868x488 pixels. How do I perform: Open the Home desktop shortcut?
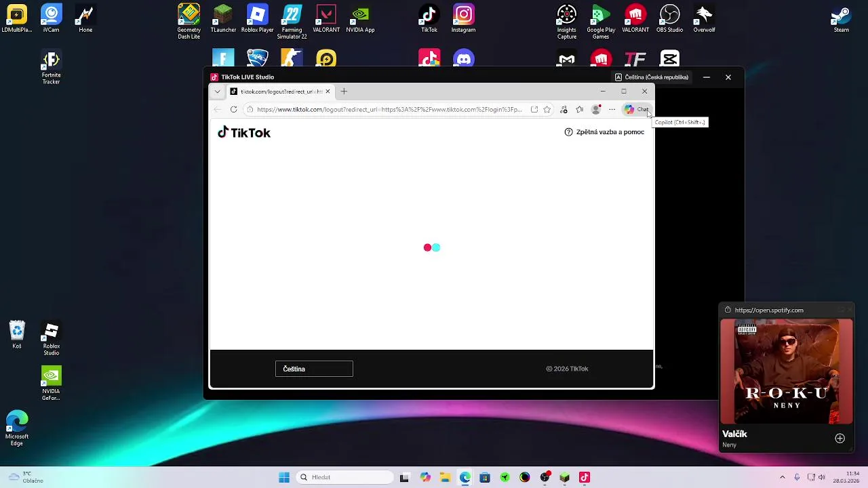(x=85, y=18)
